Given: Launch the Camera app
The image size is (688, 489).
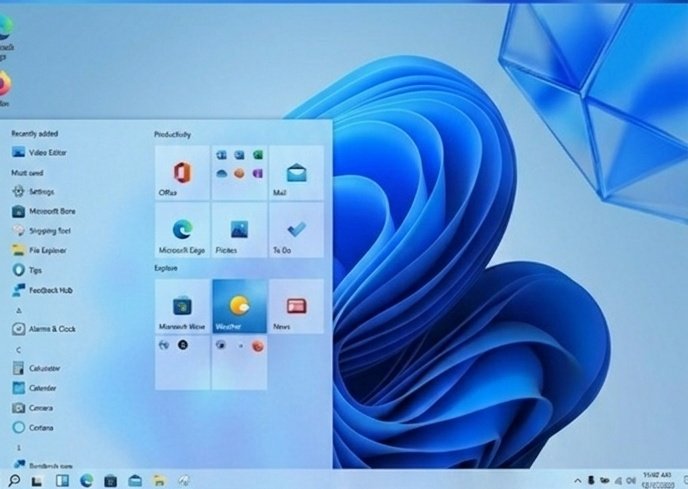Looking at the screenshot, I should (x=32, y=408).
